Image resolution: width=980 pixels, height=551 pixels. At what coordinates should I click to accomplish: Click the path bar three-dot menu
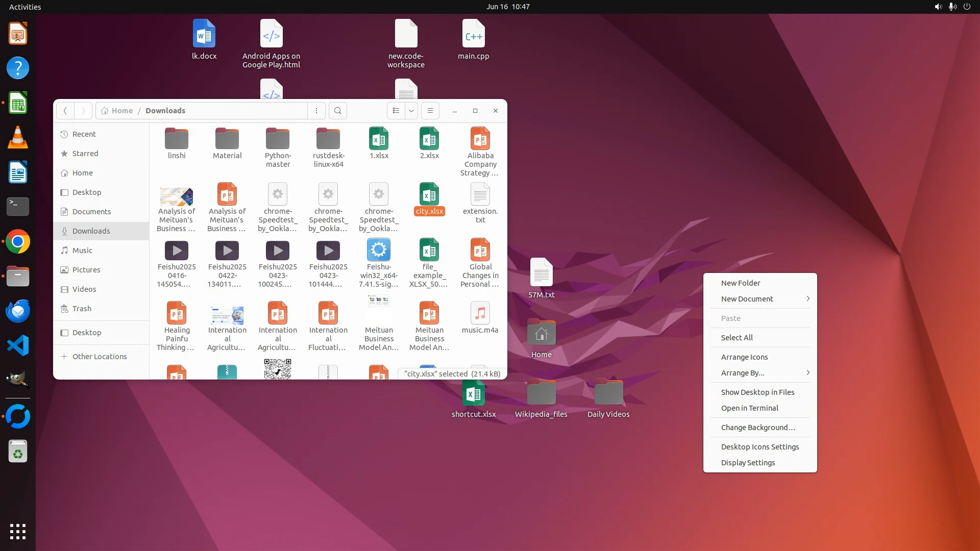pos(316,111)
